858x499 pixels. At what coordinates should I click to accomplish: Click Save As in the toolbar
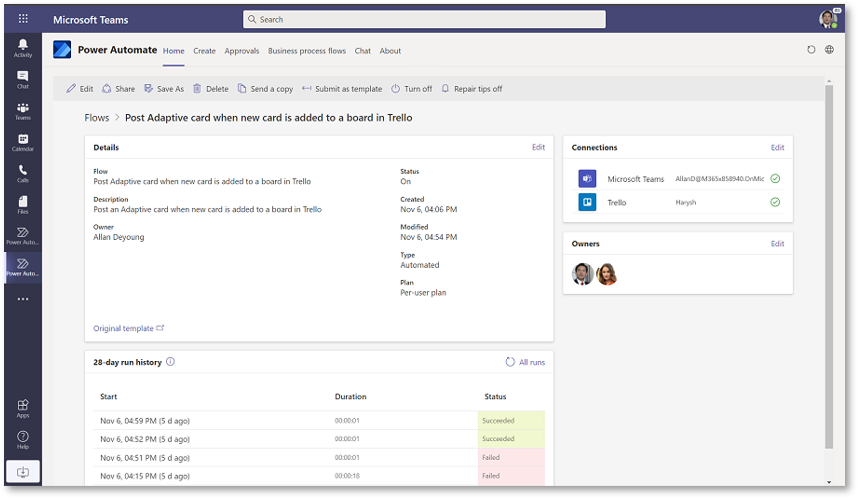(x=164, y=89)
